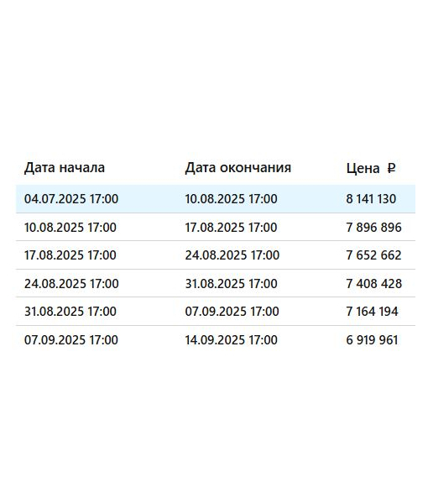428x504 pixels.
Task: Click the 'Дата окончания' column header
Action: pos(238,168)
